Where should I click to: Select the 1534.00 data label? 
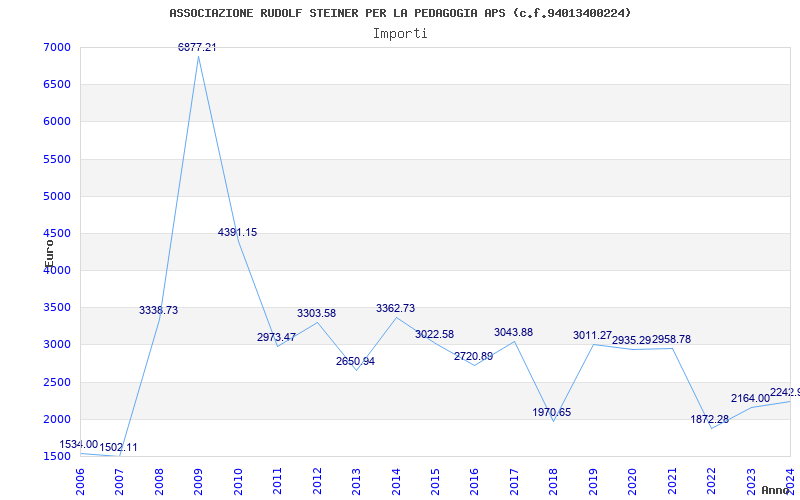coord(79,444)
